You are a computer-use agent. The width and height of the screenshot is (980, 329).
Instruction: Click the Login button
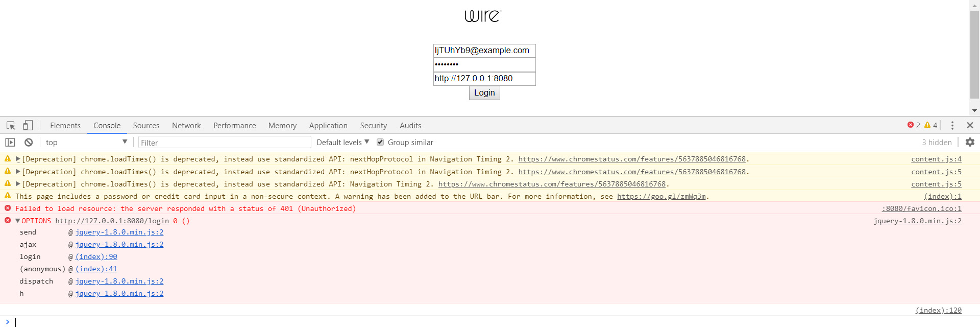pos(484,92)
